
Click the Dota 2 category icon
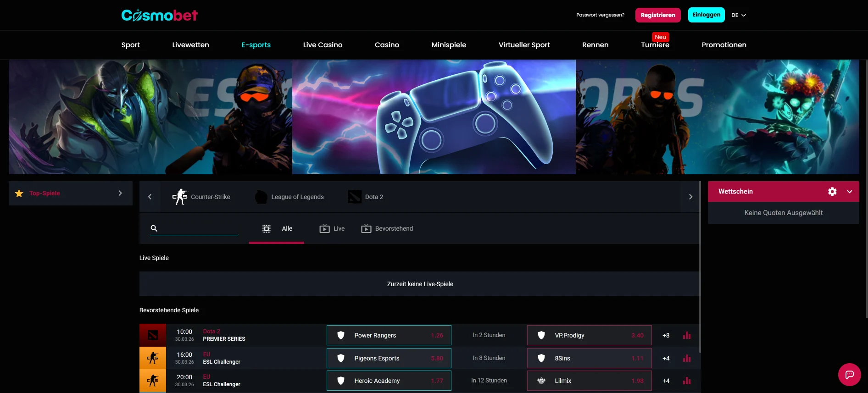tap(355, 197)
